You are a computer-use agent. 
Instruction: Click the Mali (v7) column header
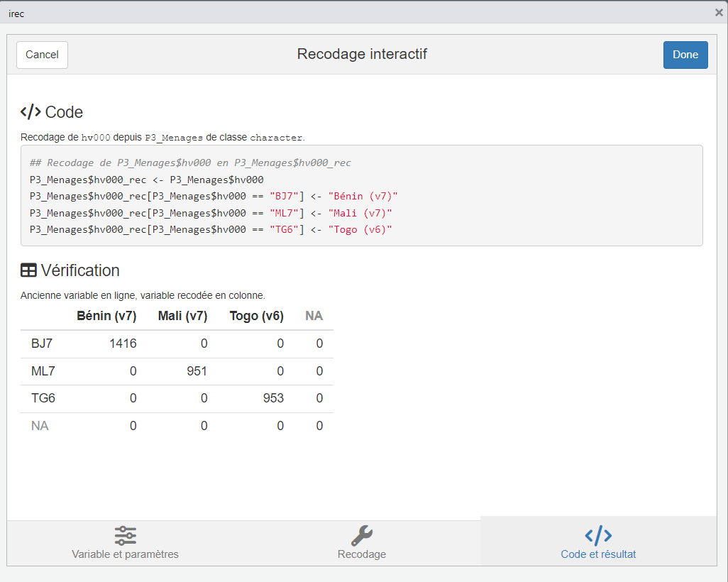[182, 316]
